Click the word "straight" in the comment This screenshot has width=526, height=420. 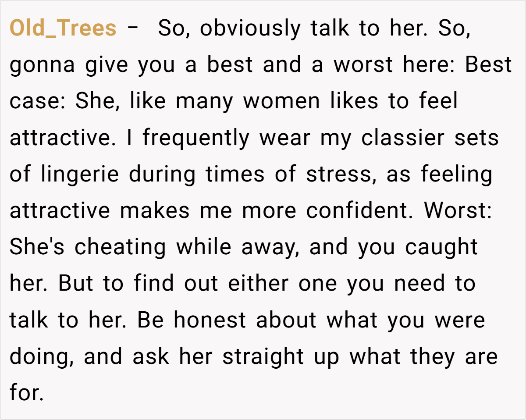(x=263, y=356)
